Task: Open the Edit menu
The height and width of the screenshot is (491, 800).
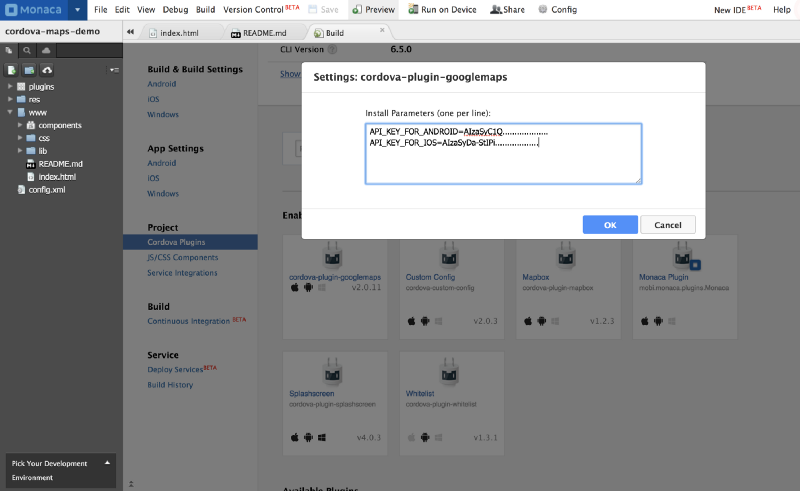Action: point(122,10)
